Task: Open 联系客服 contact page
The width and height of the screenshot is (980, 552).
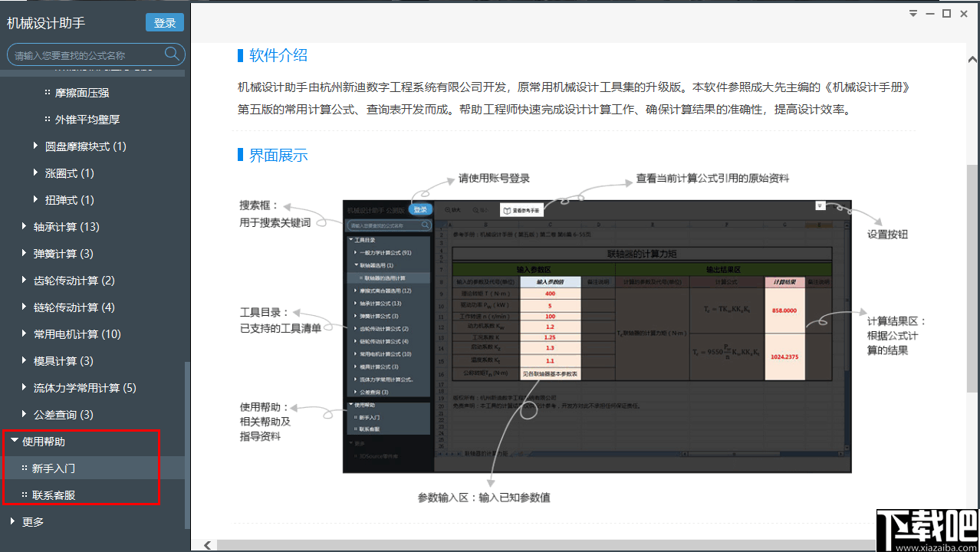Action: pyautogui.click(x=54, y=495)
